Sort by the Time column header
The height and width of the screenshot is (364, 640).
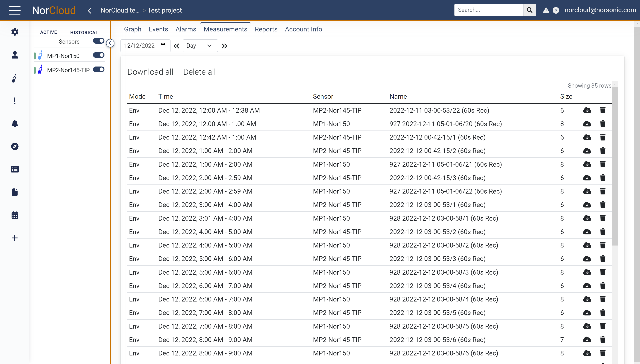point(165,96)
